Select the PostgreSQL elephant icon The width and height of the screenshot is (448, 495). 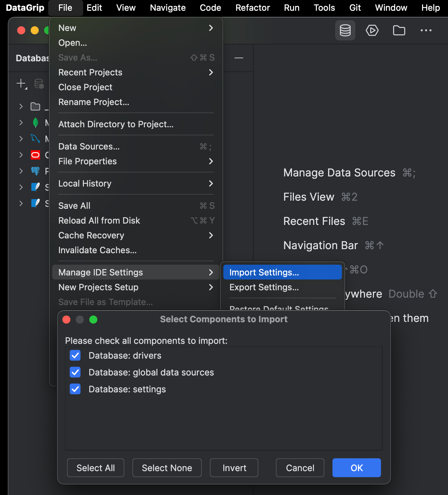pos(35,171)
